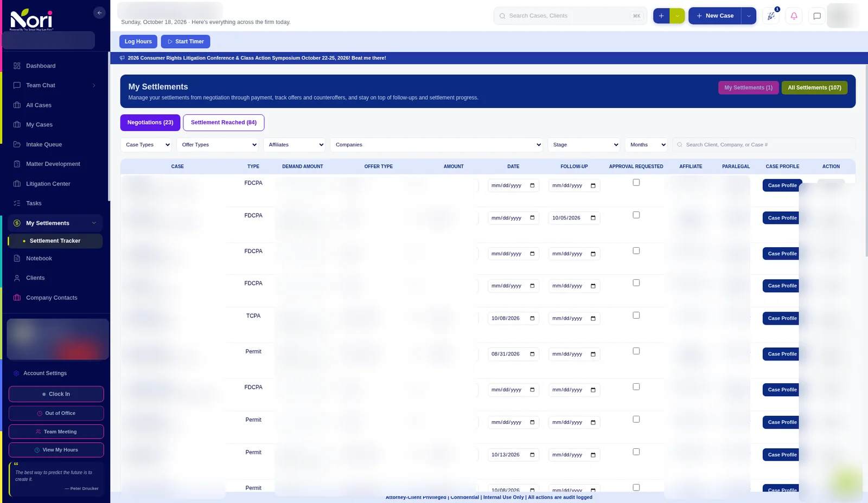The image size is (868, 503).
Task: Open the Tasks checklist icon
Action: (x=17, y=203)
